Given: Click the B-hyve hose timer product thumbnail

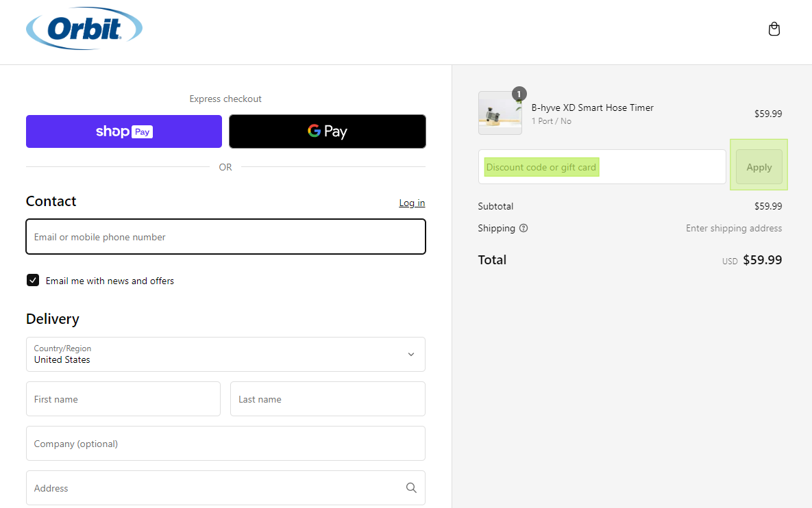Looking at the screenshot, I should pos(500,114).
